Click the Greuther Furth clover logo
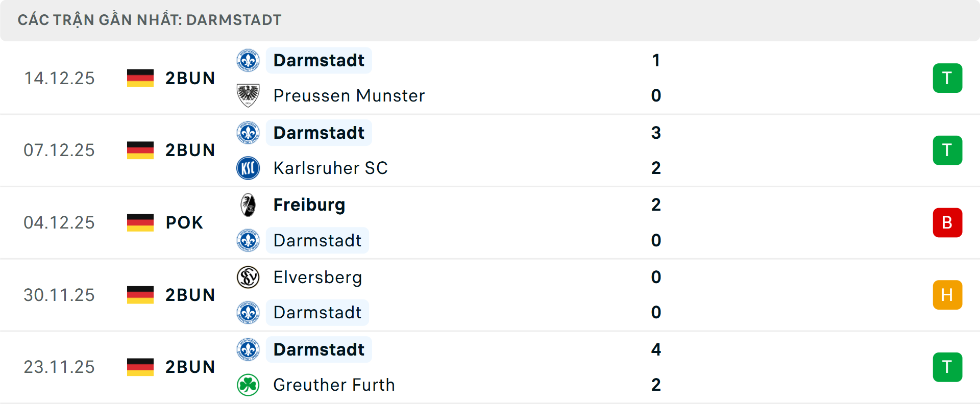This screenshot has height=404, width=980. 248,385
